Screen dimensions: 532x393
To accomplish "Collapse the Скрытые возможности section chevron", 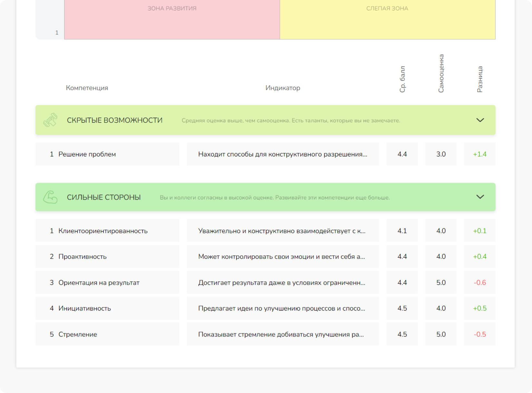I will pos(480,120).
